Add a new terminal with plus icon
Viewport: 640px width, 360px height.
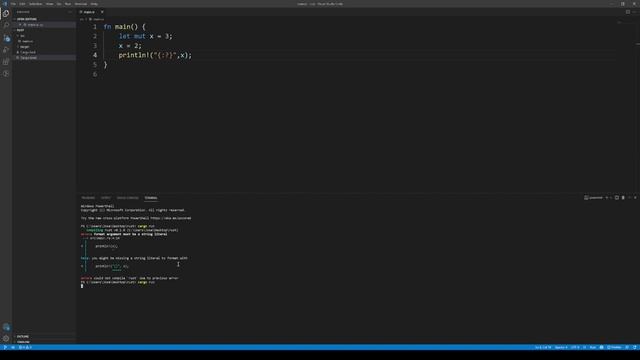coord(607,198)
